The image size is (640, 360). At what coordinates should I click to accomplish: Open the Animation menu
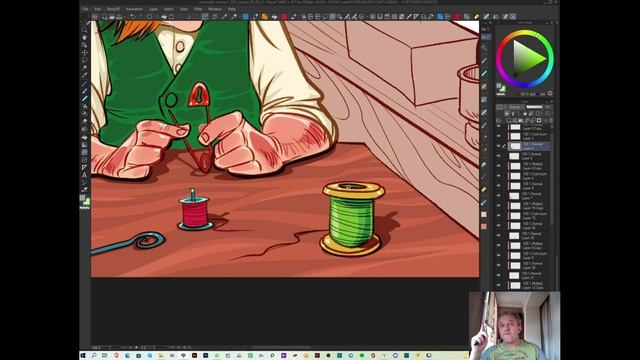point(134,9)
